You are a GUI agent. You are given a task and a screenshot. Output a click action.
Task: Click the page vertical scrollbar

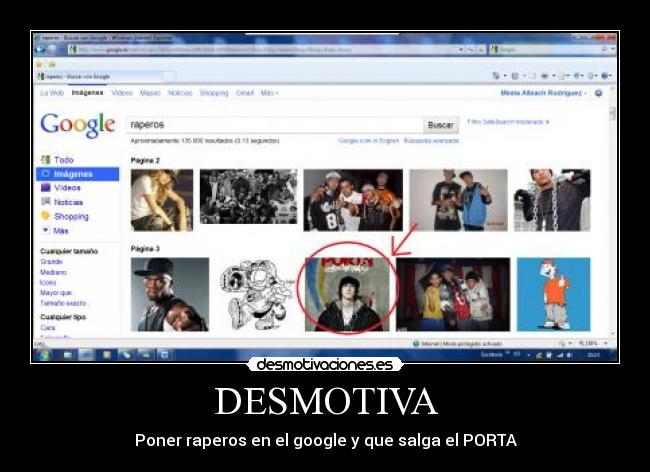[613, 211]
